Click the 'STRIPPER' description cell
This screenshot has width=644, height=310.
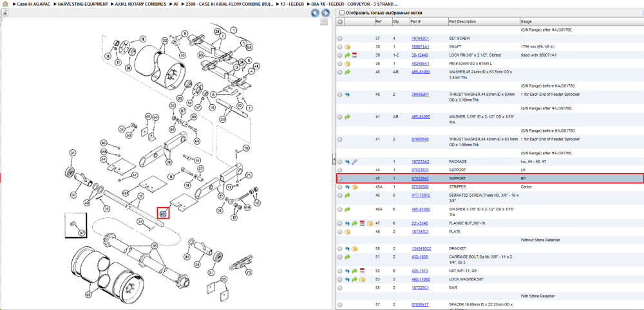tap(457, 187)
